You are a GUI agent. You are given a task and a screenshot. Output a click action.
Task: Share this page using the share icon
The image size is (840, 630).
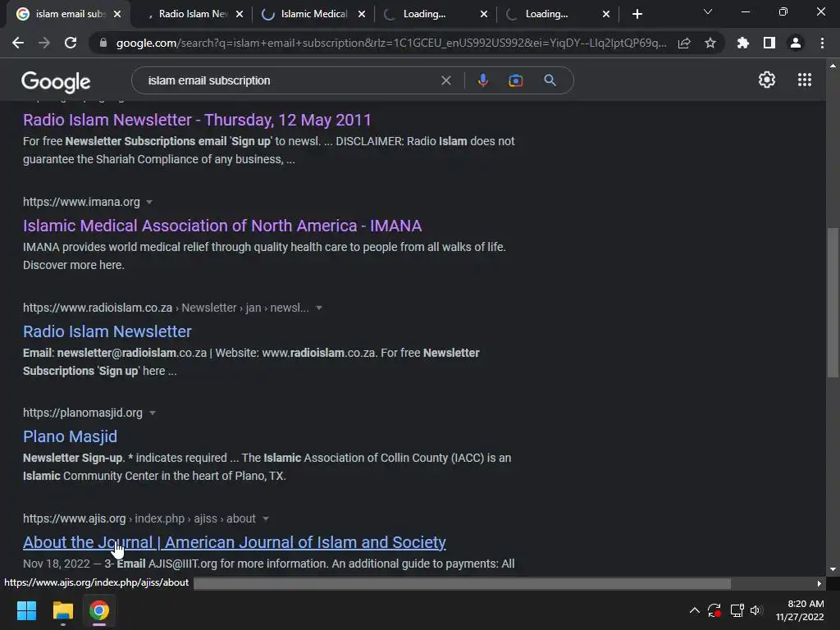(x=683, y=43)
